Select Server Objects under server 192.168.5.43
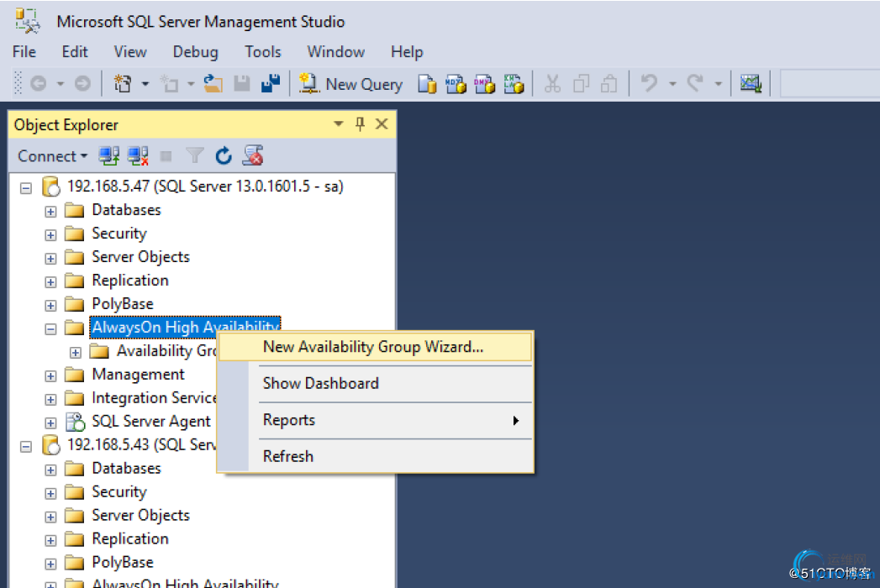Viewport: 880px width, 588px height. point(141,515)
